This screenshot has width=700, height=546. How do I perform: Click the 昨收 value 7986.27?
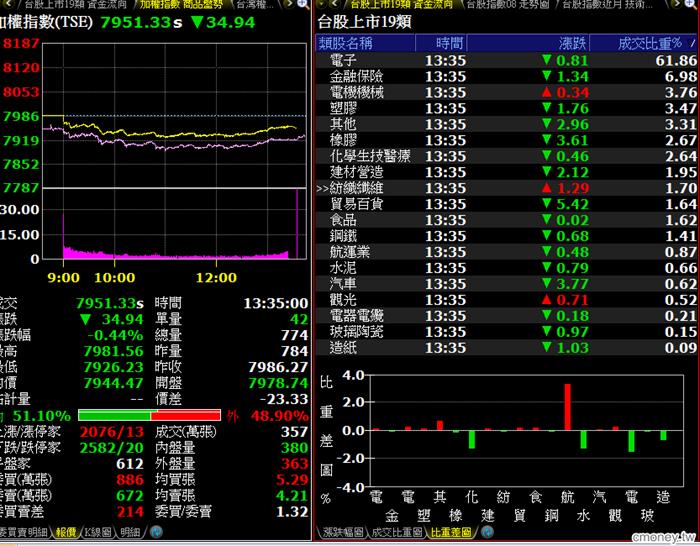coord(278,367)
